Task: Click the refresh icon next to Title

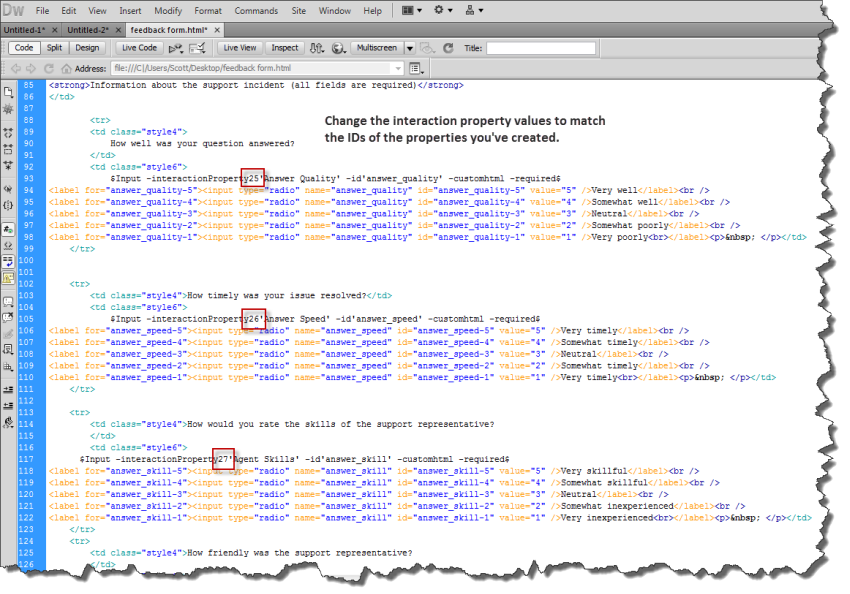Action: pos(448,48)
